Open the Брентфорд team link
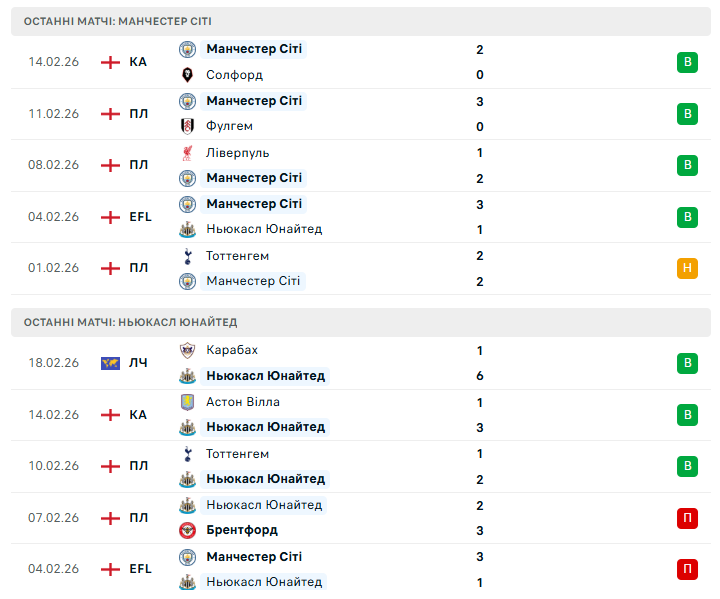 coord(242,530)
